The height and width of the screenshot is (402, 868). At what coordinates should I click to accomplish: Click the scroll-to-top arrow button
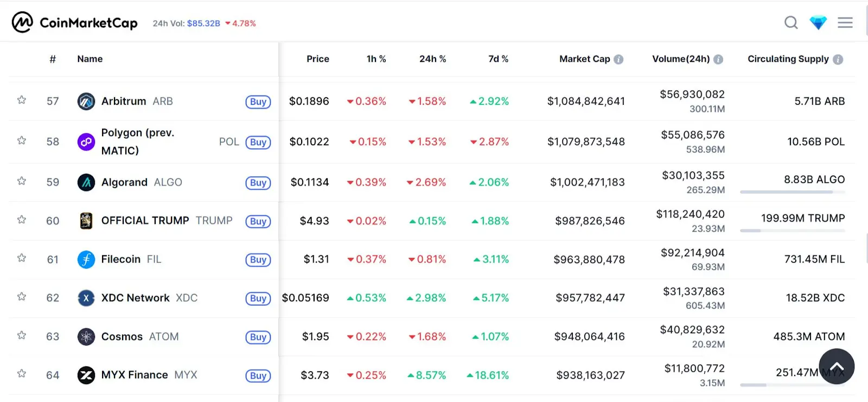(836, 366)
